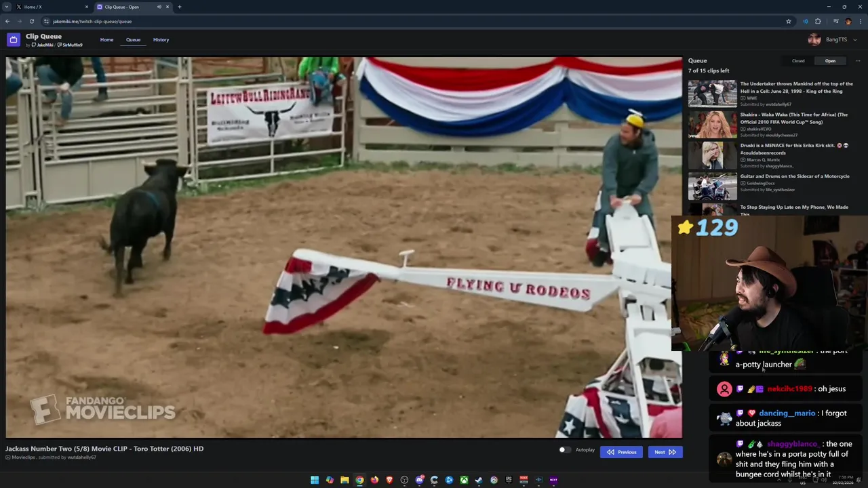Select the Undertaker throws Mankind clip thumbnail
The width and height of the screenshot is (868, 488).
pos(712,94)
